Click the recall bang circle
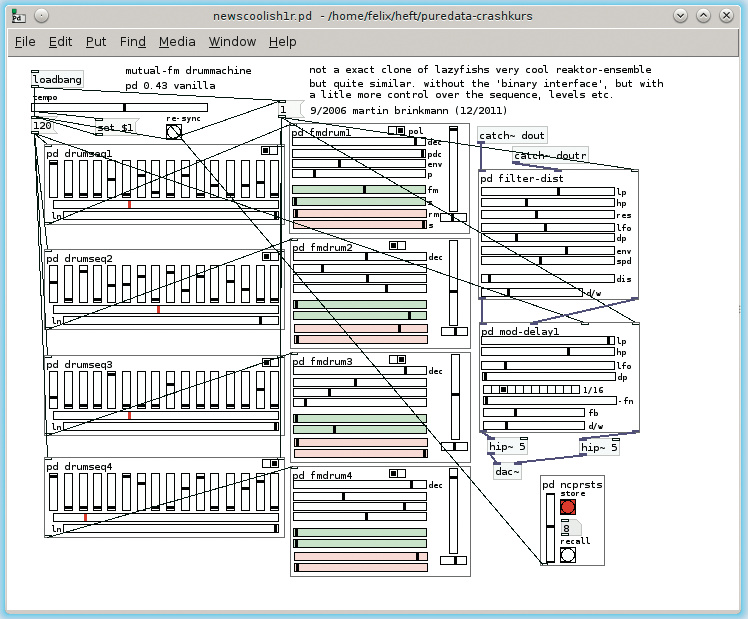This screenshot has width=748, height=619. click(568, 555)
